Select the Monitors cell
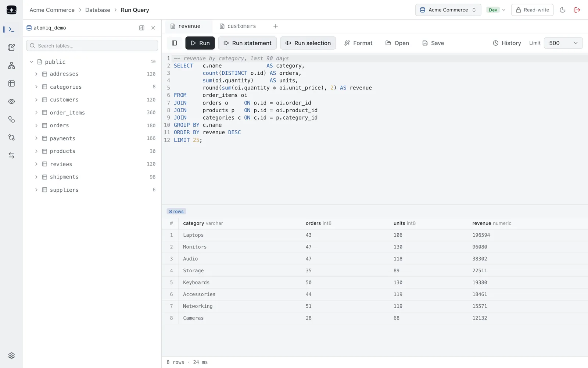 coord(195,247)
